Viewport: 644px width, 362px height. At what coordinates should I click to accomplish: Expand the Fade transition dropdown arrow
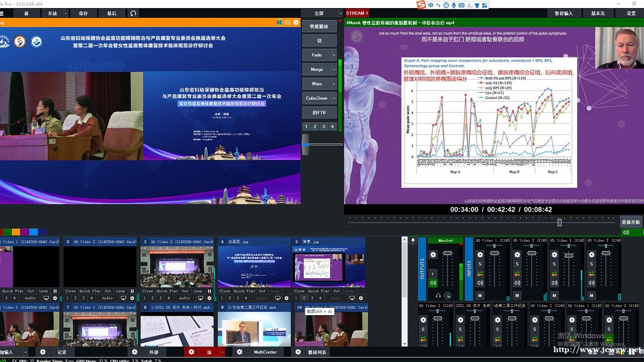pyautogui.click(x=334, y=55)
